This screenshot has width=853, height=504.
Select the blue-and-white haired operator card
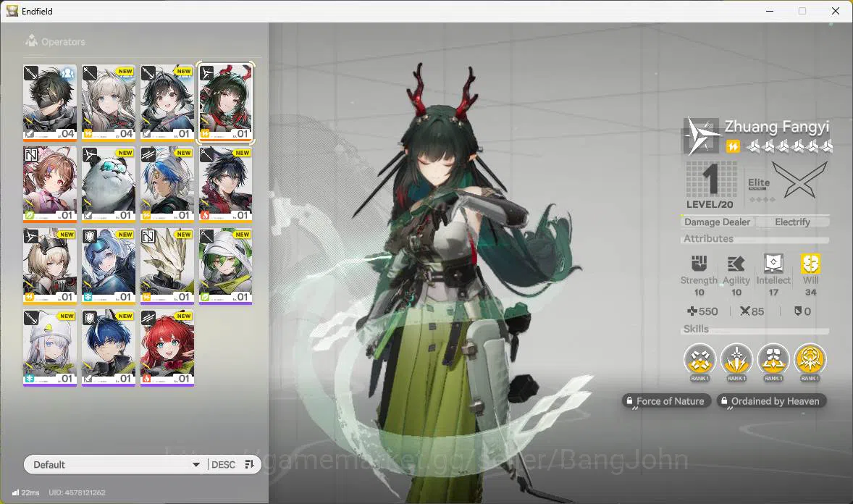coord(167,185)
